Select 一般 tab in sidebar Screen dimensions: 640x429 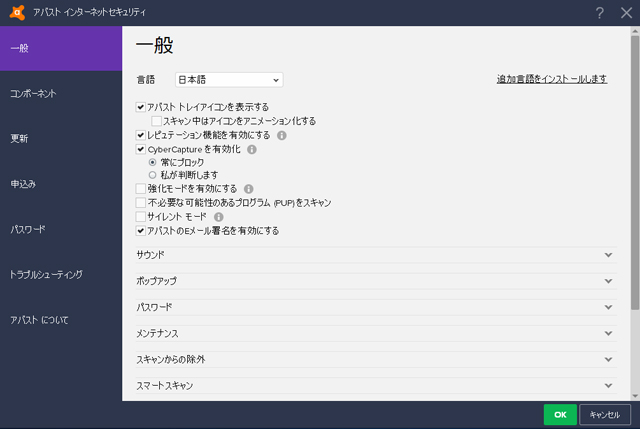[x=61, y=48]
